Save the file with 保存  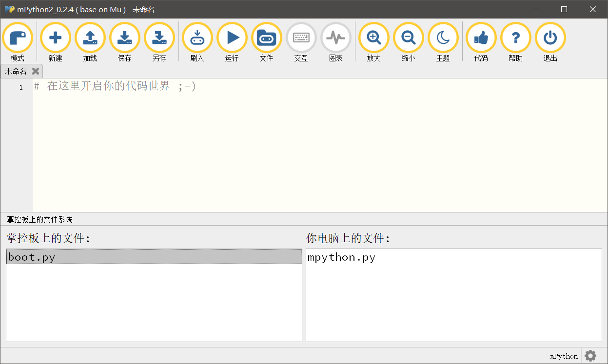pyautogui.click(x=124, y=42)
